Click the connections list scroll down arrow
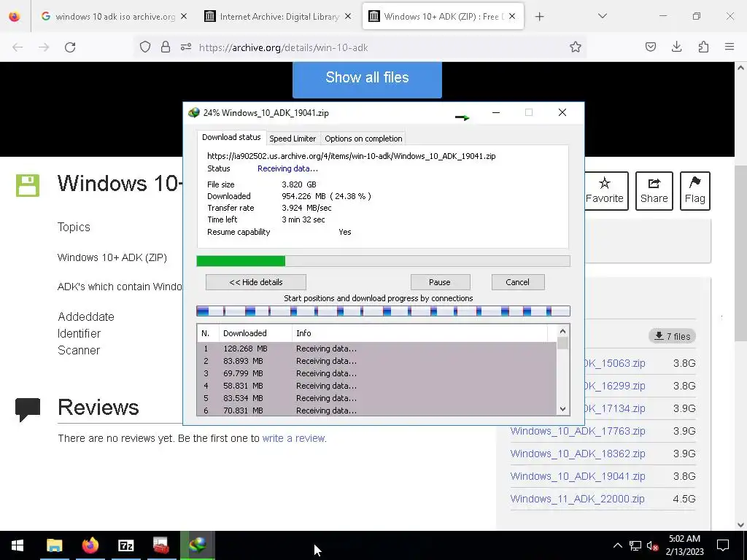Screen dimensions: 747x560 562,409
